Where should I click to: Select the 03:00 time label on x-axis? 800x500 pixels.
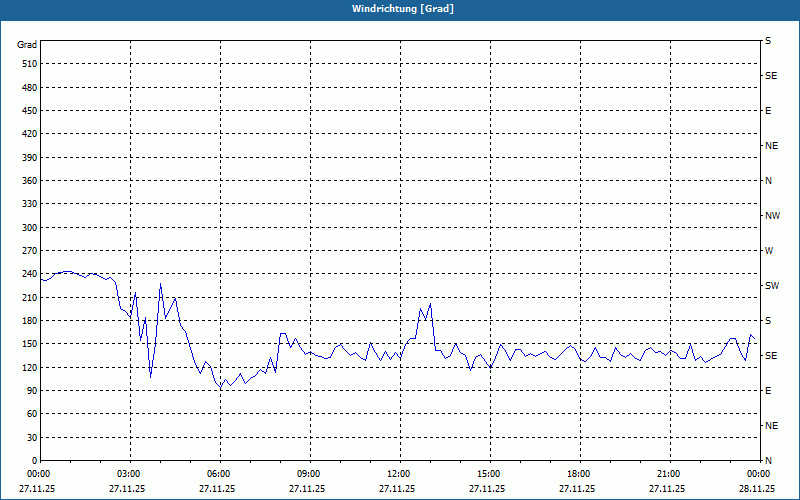(x=129, y=474)
